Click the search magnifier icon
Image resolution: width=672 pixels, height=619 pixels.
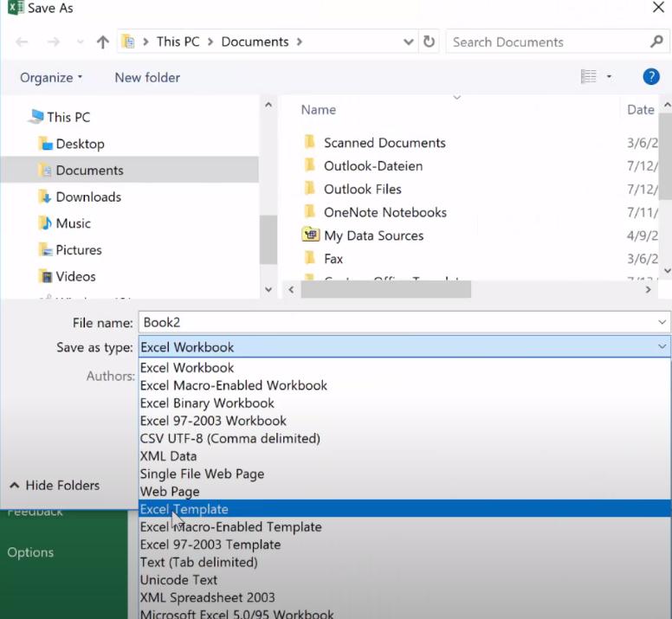pyautogui.click(x=656, y=42)
